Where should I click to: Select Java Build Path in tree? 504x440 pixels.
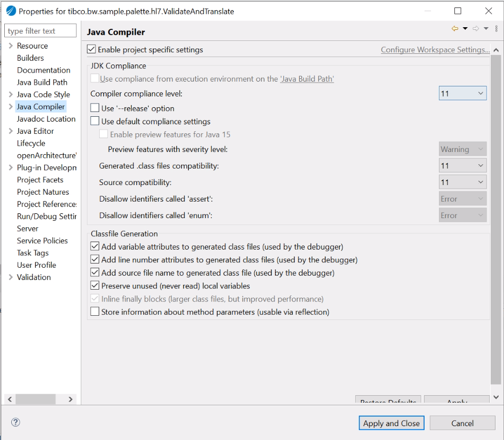coord(42,82)
